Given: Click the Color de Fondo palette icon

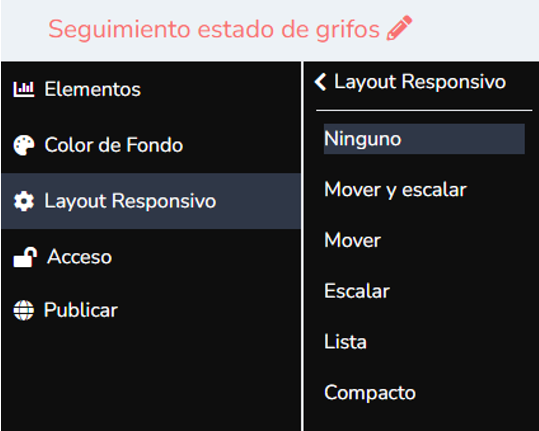Looking at the screenshot, I should (24, 145).
